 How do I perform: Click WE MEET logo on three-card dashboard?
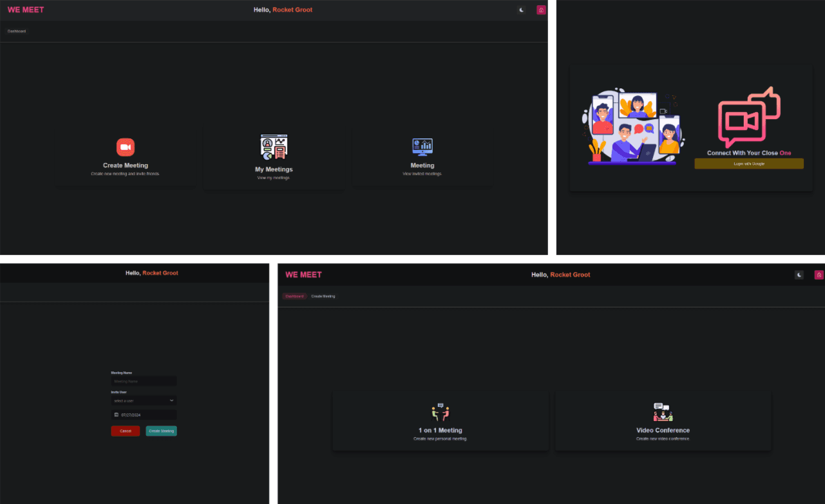(x=26, y=10)
